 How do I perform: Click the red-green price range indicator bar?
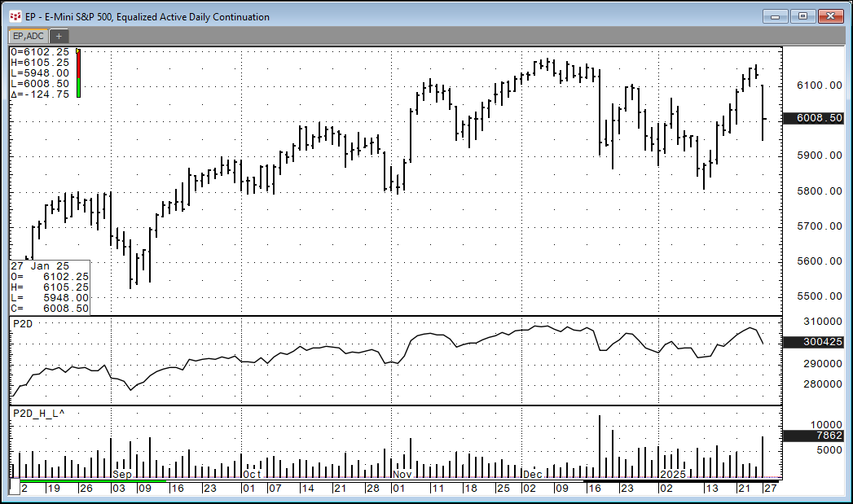pyautogui.click(x=78, y=75)
